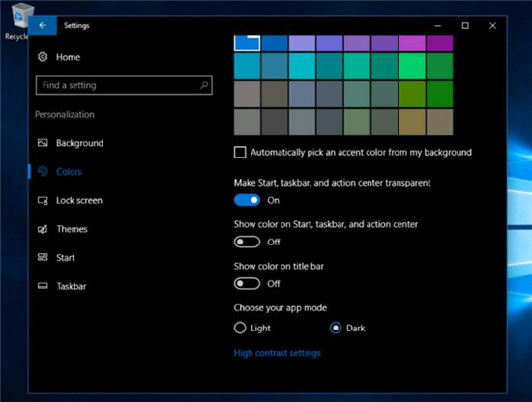The image size is (532, 402).
Task: Click the Start tiles icon
Action: (43, 257)
